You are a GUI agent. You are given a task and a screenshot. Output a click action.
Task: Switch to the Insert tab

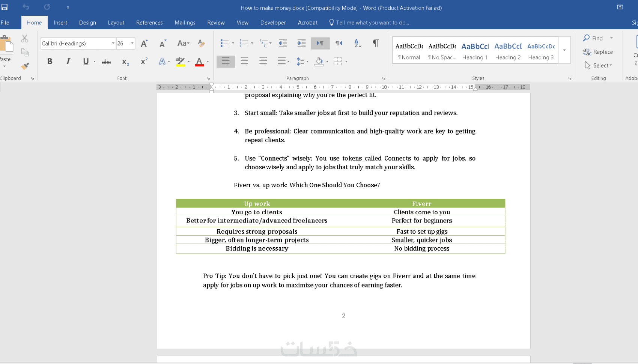coord(60,23)
